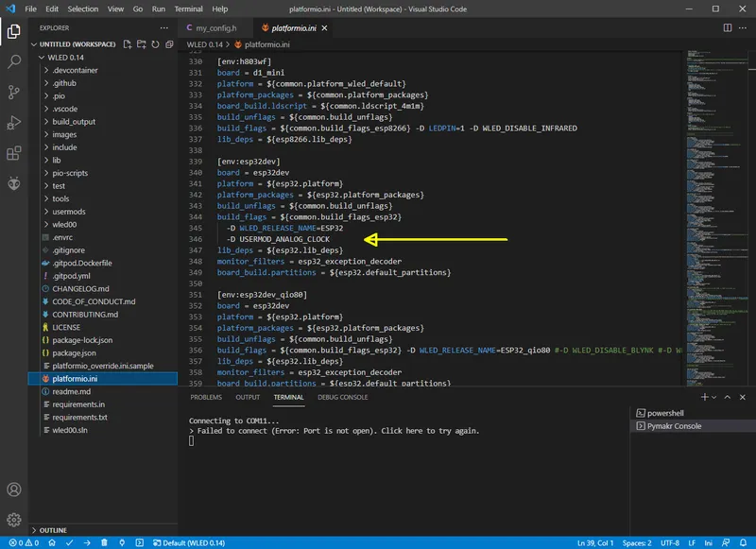The image size is (756, 549).
Task: Add a new terminal with plus icon
Action: point(704,397)
